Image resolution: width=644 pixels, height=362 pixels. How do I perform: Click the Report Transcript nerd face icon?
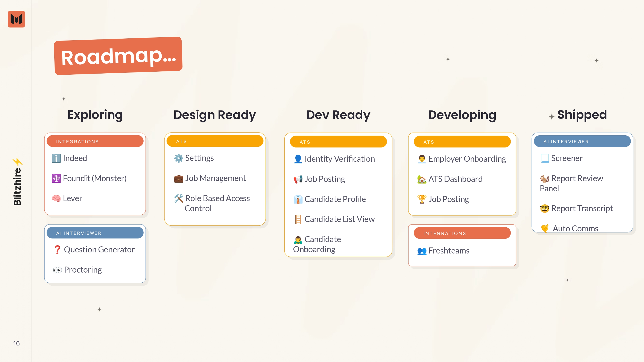point(545,208)
